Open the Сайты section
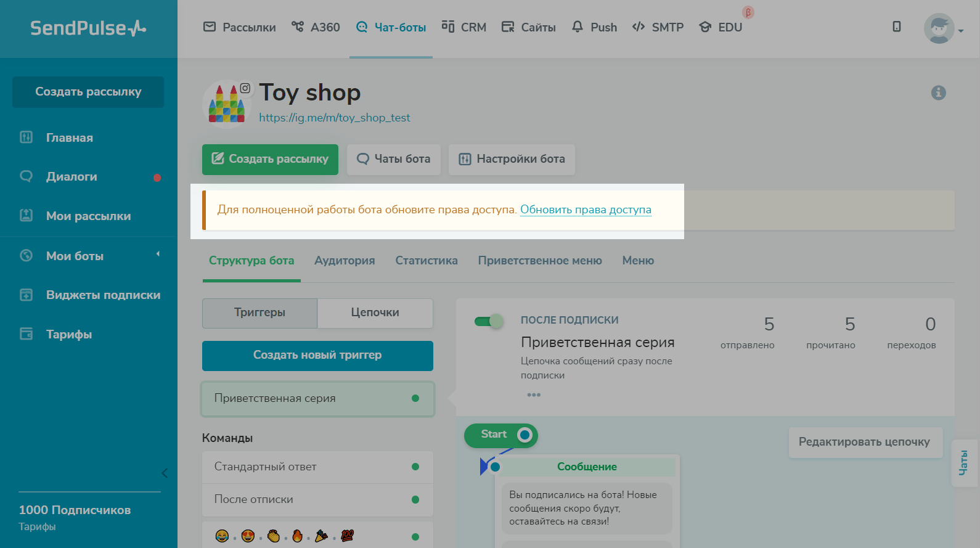The width and height of the screenshot is (980, 548). click(x=528, y=27)
